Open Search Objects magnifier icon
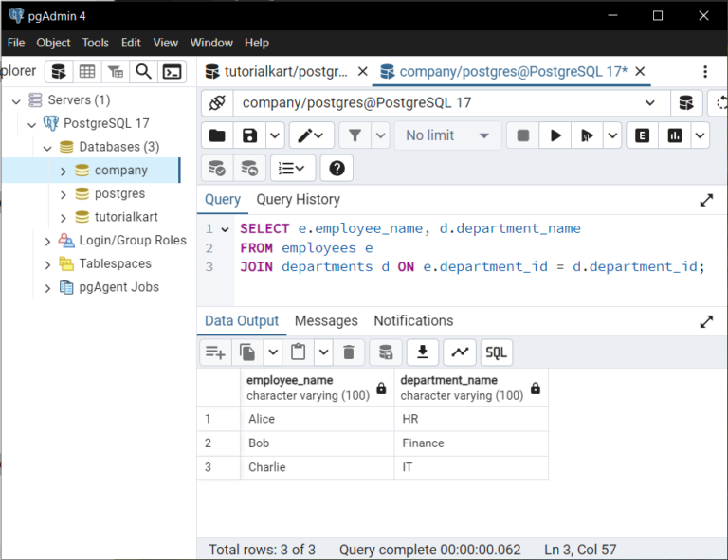Image resolution: width=728 pixels, height=560 pixels. point(143,72)
